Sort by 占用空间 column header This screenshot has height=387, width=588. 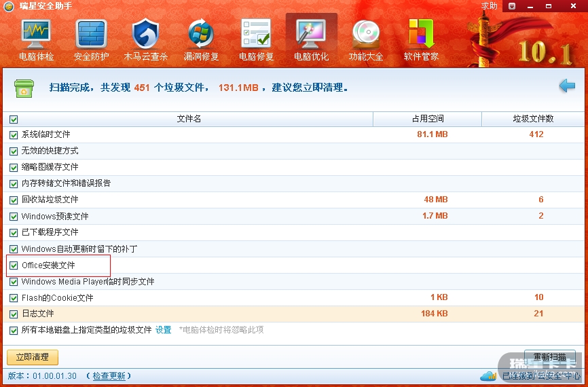point(428,119)
